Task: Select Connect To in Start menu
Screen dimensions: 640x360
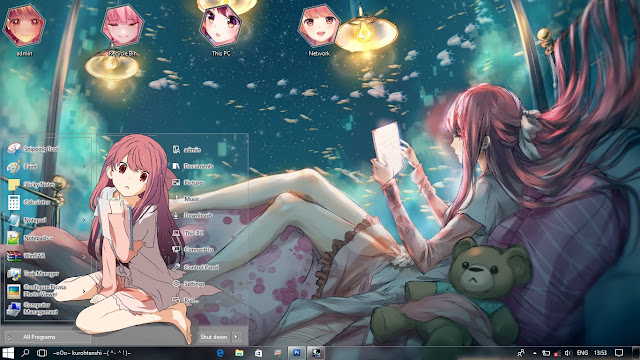Action: (193, 249)
